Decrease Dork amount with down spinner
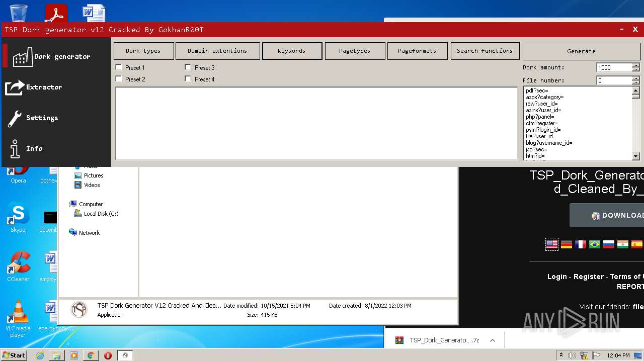Screen dimensions: 644x362 point(636,70)
